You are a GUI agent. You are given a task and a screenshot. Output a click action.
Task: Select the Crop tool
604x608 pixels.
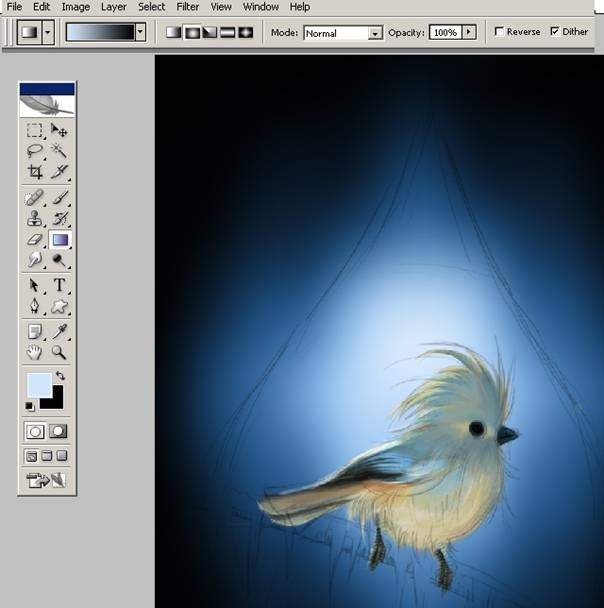(x=35, y=171)
